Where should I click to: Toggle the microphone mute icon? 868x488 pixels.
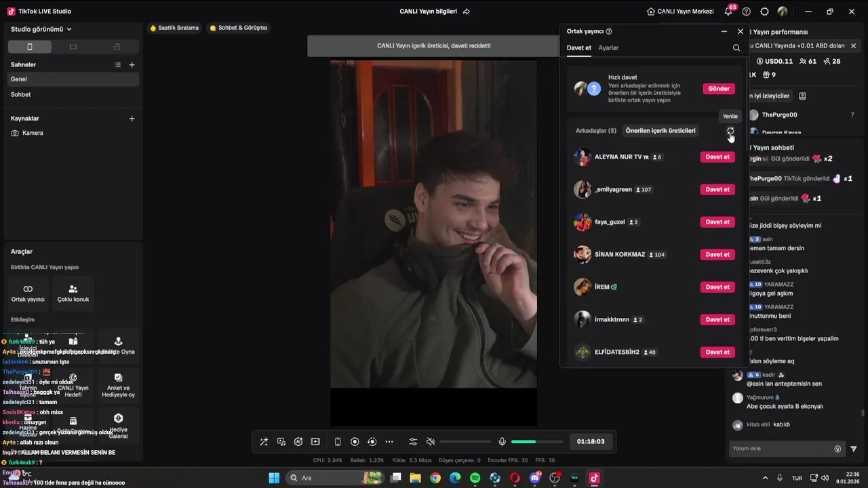pos(502,441)
